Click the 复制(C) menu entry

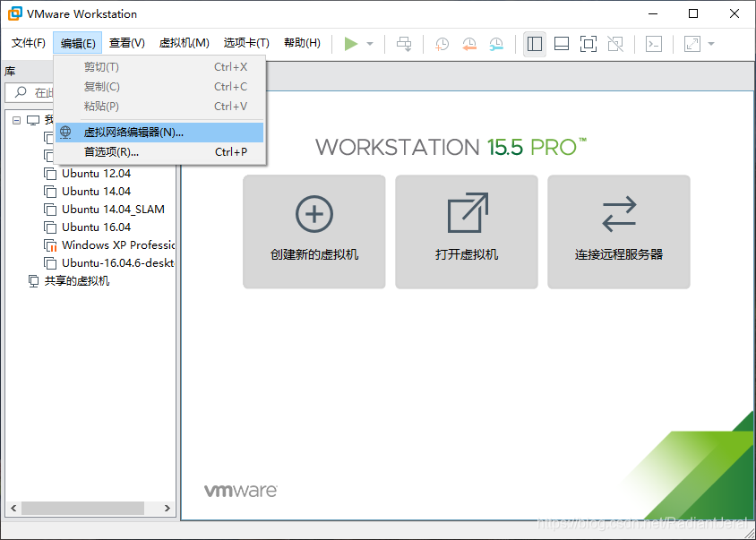[159, 87]
